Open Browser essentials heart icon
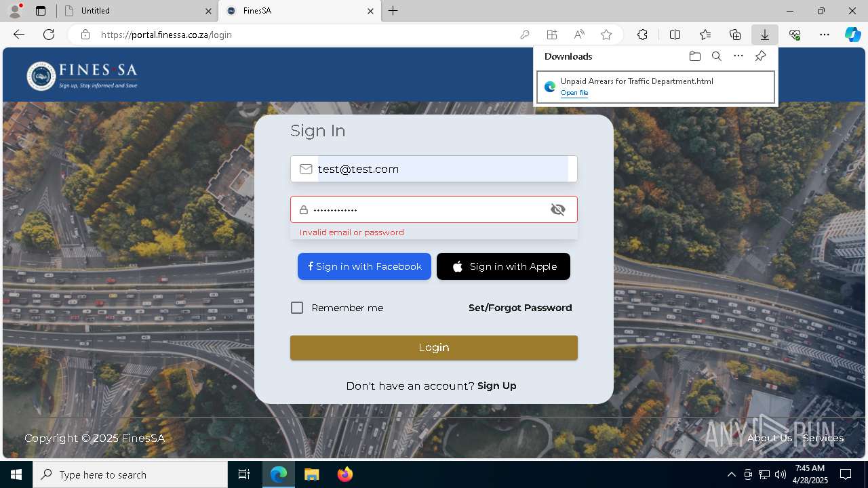 [795, 35]
